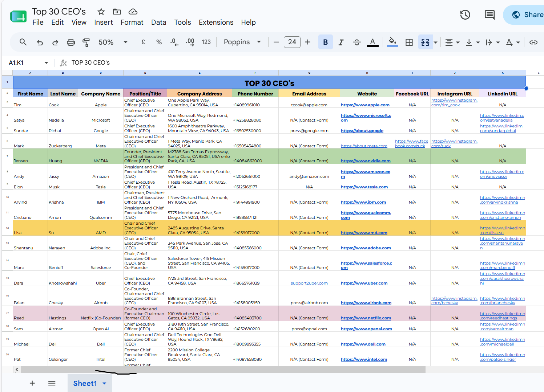This screenshot has height=392, width=544.
Task: Open text wrapping dropdown
Action: [x=493, y=42]
